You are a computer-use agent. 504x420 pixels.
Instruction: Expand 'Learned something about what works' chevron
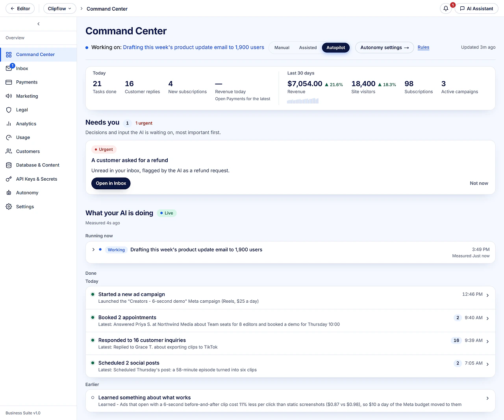point(487,398)
